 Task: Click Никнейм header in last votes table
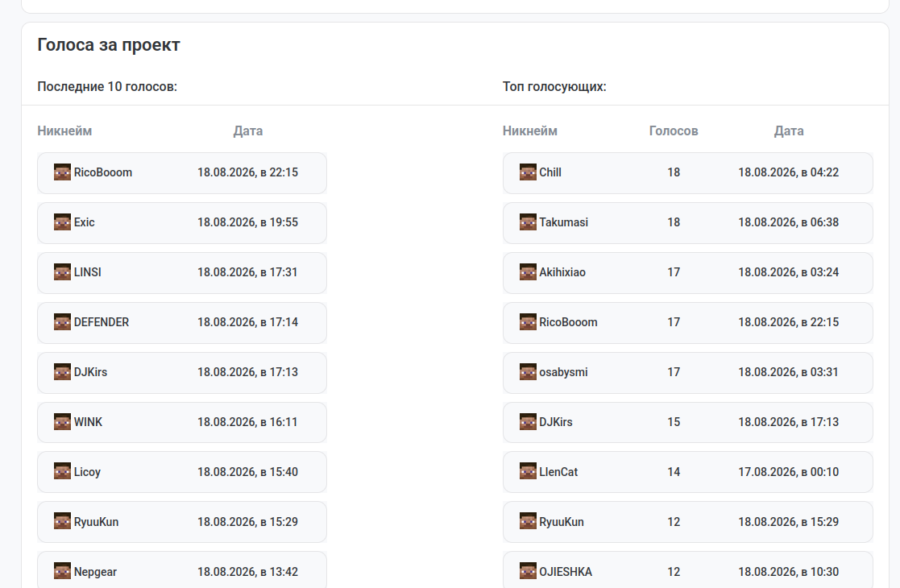coord(64,130)
